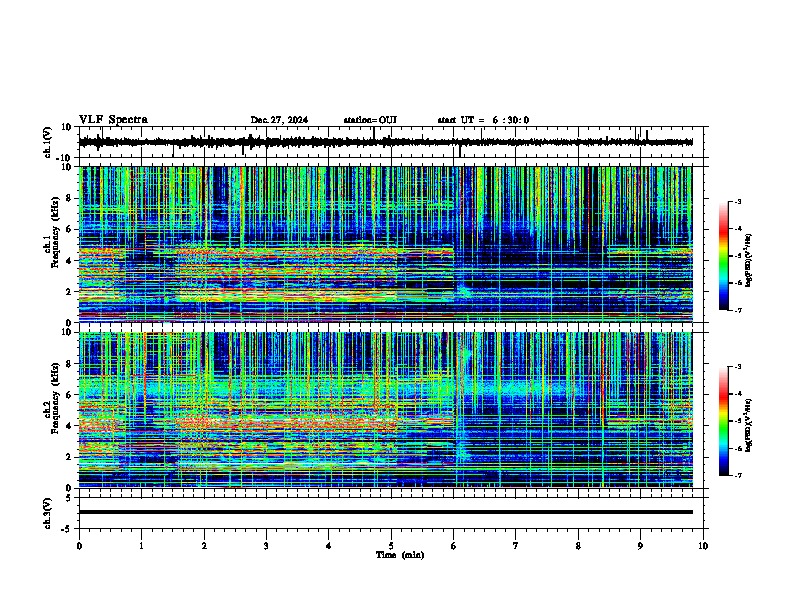Click the ch.1 voltage waveform trace panel
Image resolution: width=792 pixels, height=612 pixels.
tap(391, 142)
